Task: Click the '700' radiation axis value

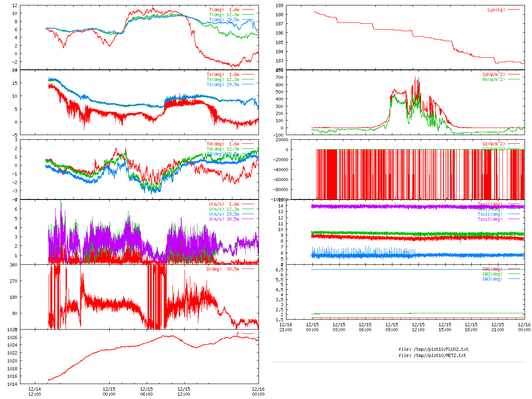Action: click(279, 77)
